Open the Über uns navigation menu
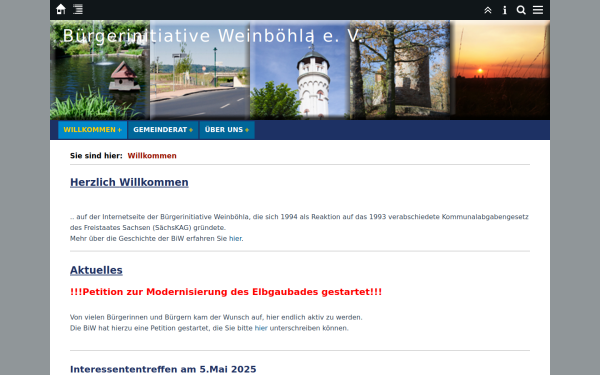The image size is (600, 375). point(227,130)
